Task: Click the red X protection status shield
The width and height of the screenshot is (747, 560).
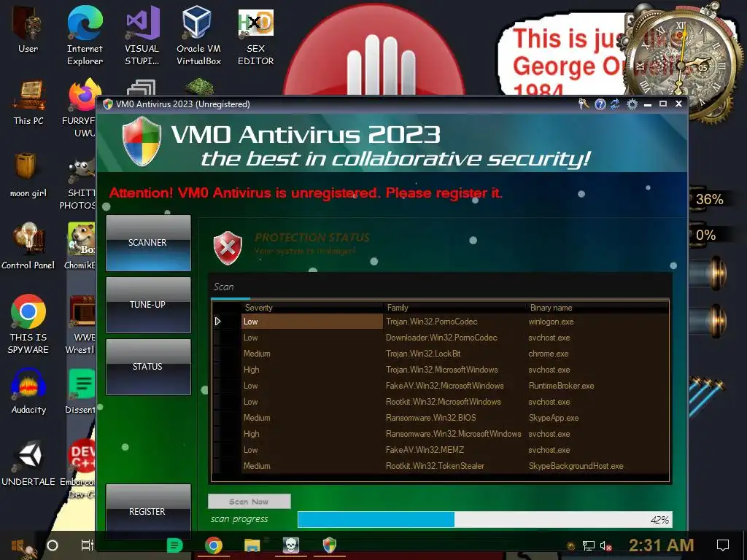Action: (228, 247)
